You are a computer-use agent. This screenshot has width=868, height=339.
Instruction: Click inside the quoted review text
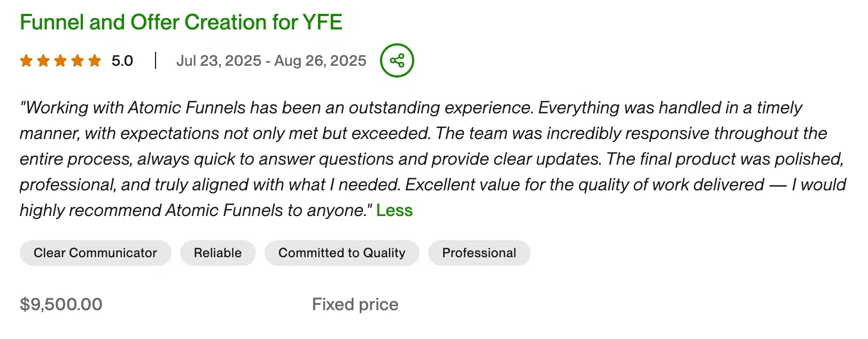tap(374, 159)
